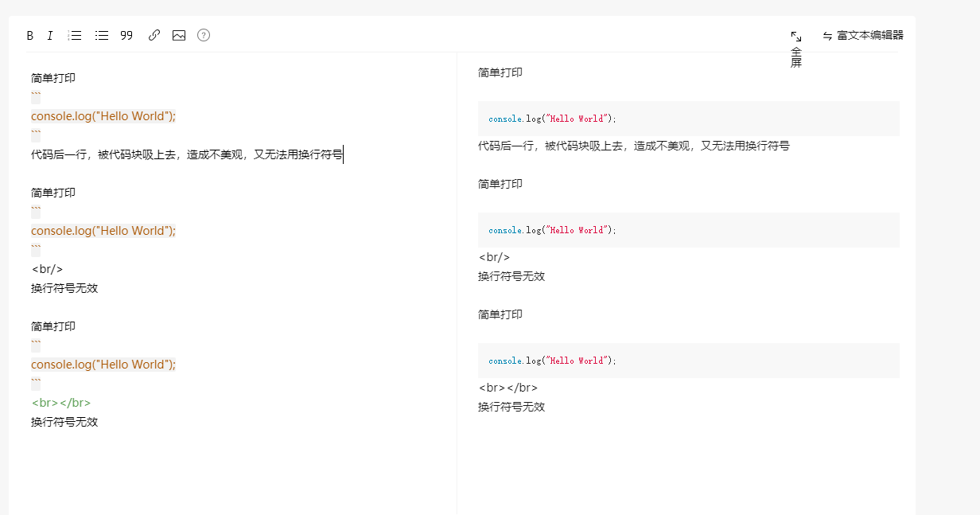
Task: Insert a hyperlink using the link icon
Action: click(x=154, y=36)
